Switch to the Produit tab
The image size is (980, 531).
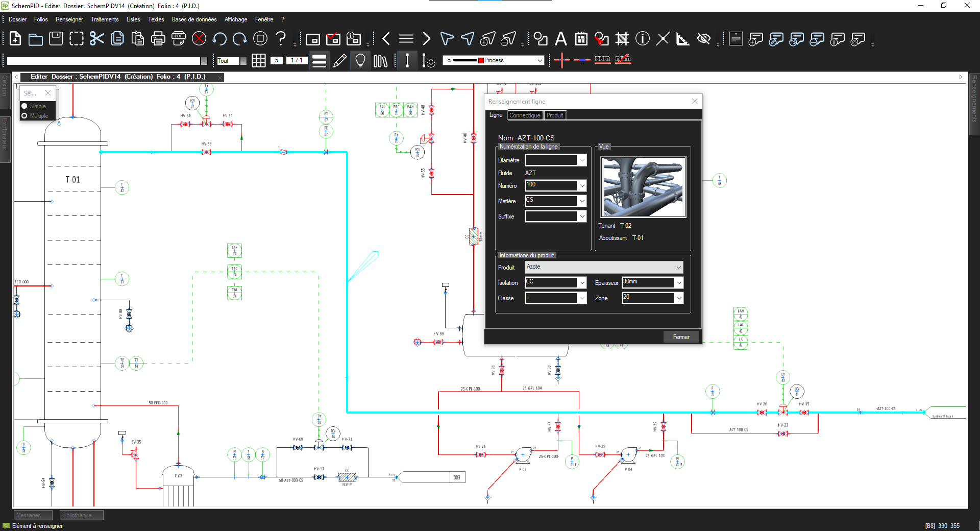pyautogui.click(x=555, y=115)
